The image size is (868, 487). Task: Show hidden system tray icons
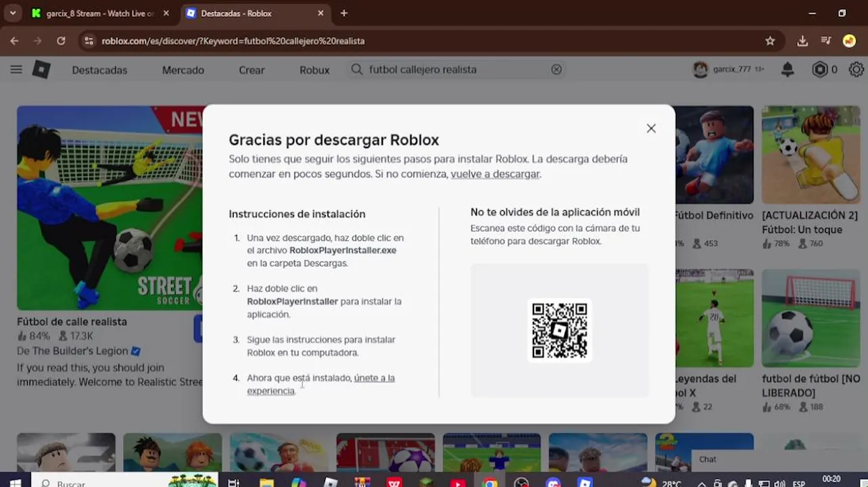click(x=702, y=483)
